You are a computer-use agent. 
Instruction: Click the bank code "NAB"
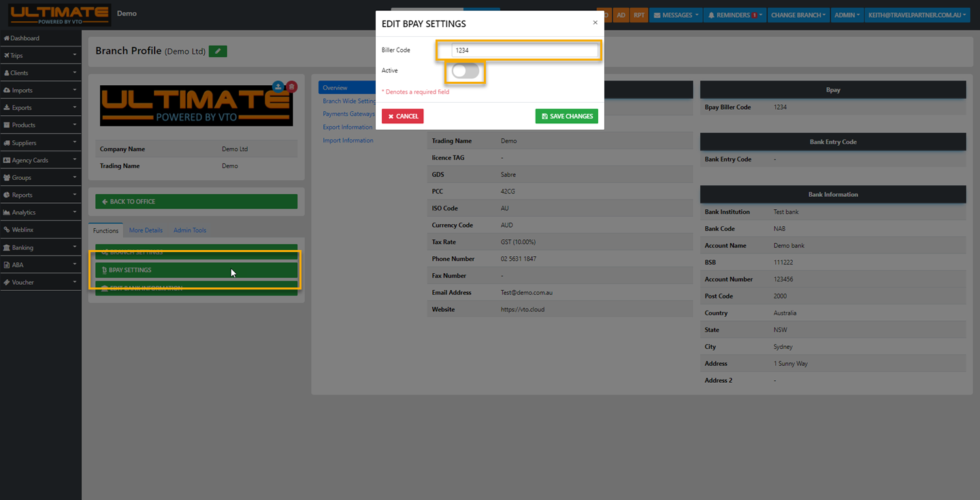click(780, 229)
